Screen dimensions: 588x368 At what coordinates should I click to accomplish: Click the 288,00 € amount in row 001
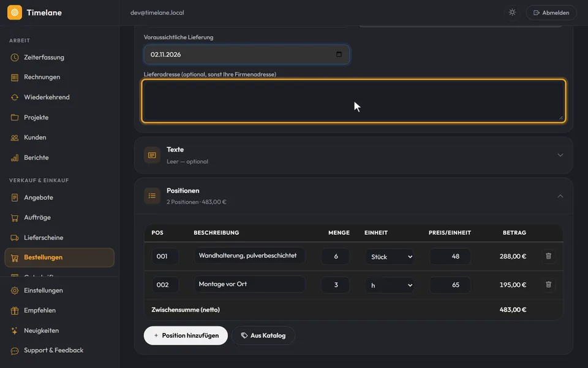pos(513,256)
